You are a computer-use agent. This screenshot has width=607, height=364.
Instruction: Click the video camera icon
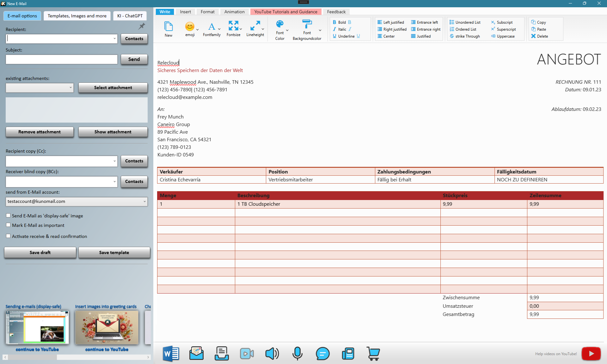tap(247, 354)
